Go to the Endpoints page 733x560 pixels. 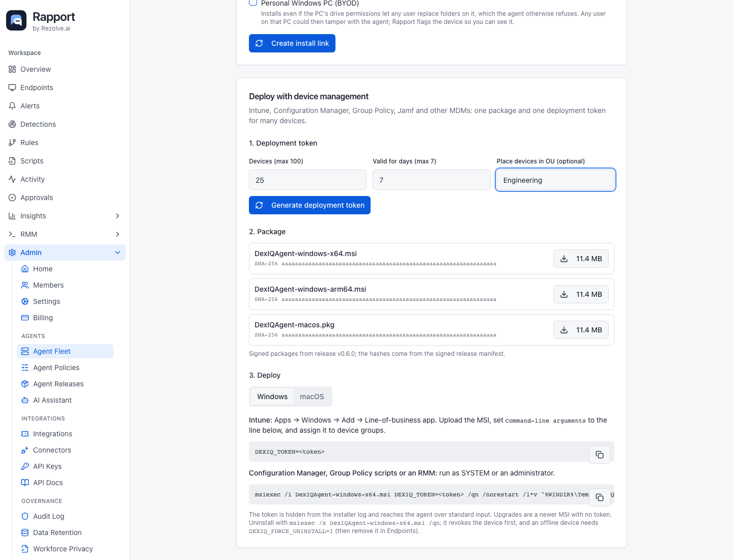(65, 88)
